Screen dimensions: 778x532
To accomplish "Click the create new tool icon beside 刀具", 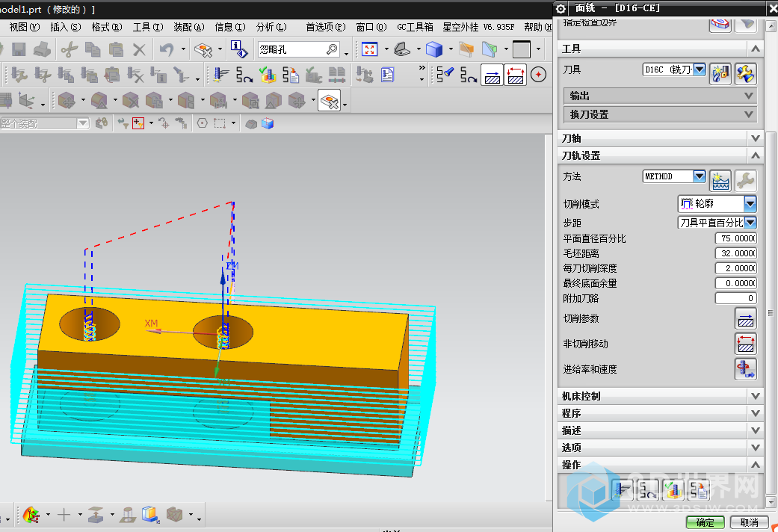I will click(x=720, y=74).
